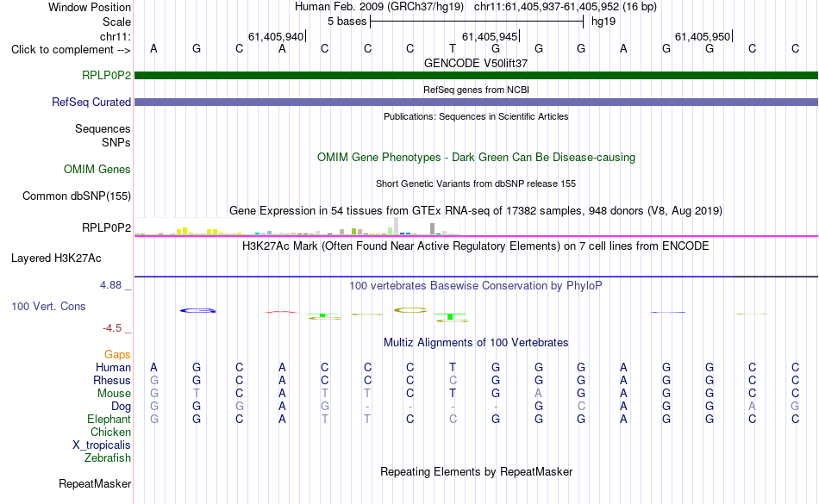The image size is (819, 504).
Task: Click the -4.5 PhyloP axis value
Action: pos(112,327)
